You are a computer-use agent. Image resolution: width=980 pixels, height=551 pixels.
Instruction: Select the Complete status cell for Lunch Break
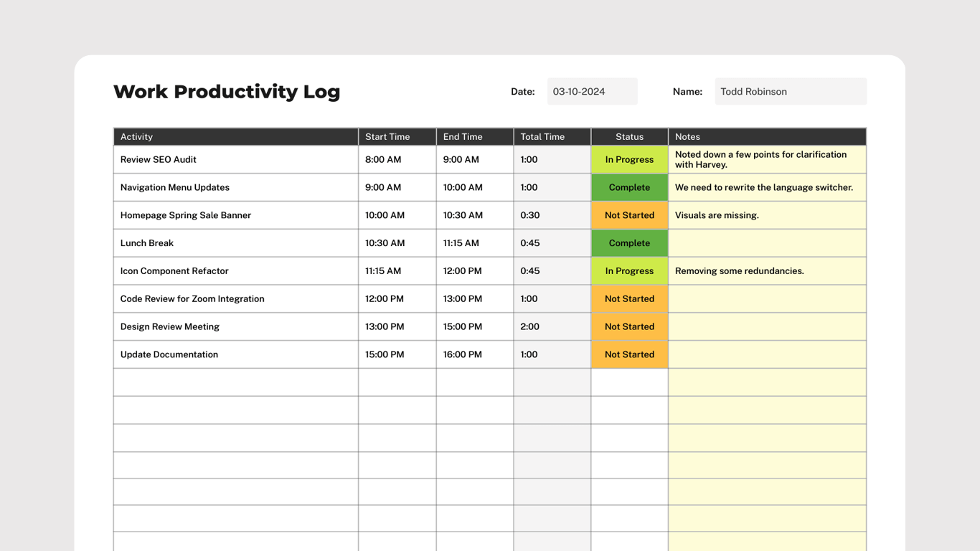click(629, 242)
